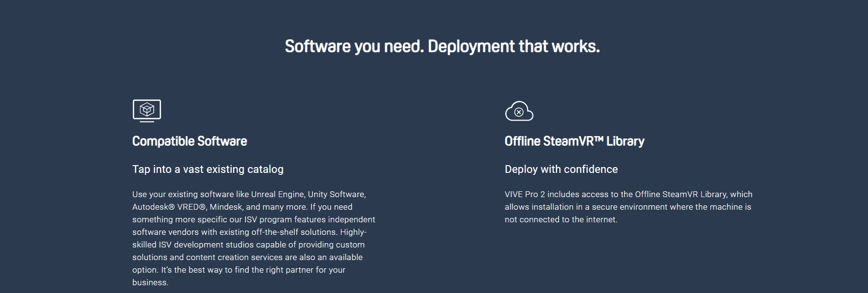Click 'Unity Software' in the description text

coord(336,194)
